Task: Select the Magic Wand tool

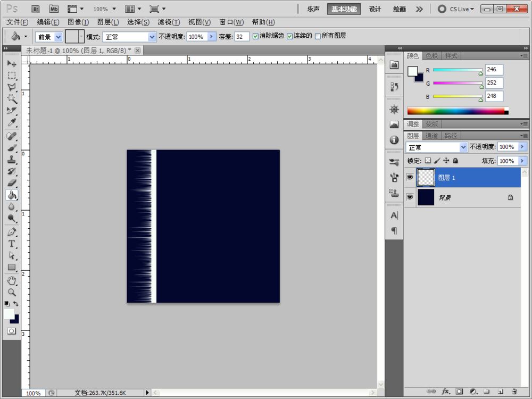Action: coord(12,99)
